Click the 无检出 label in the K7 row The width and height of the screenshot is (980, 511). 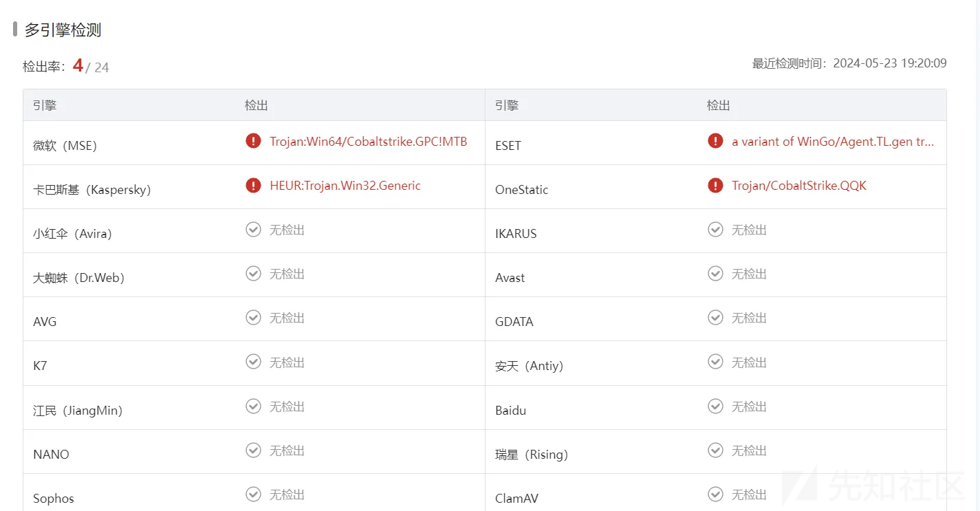[287, 362]
